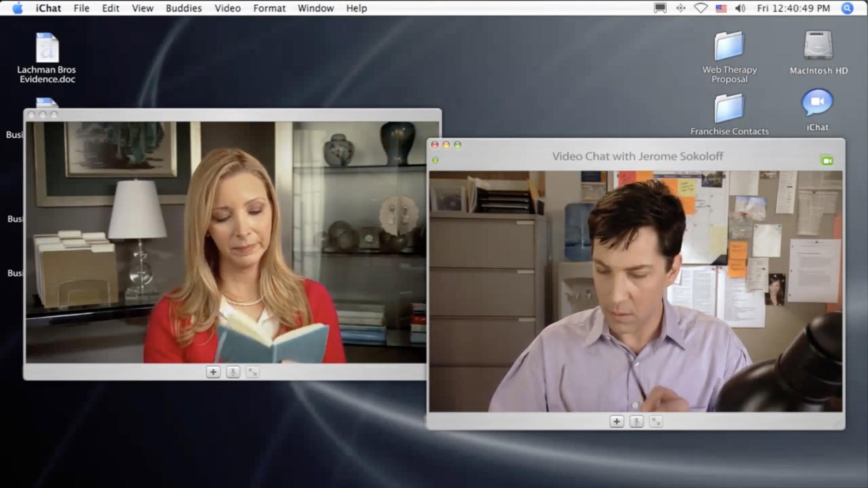Image resolution: width=868 pixels, height=488 pixels.
Task: Click the add (+) button in Jerome Sokoloff chat
Action: [x=617, y=421]
